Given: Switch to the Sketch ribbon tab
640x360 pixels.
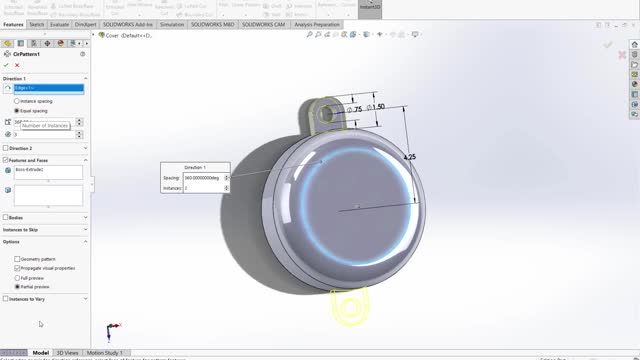Looking at the screenshot, I should coord(36,24).
